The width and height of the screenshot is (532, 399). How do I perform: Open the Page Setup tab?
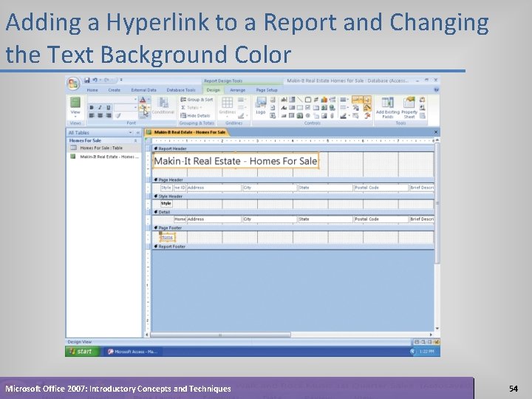coord(267,90)
